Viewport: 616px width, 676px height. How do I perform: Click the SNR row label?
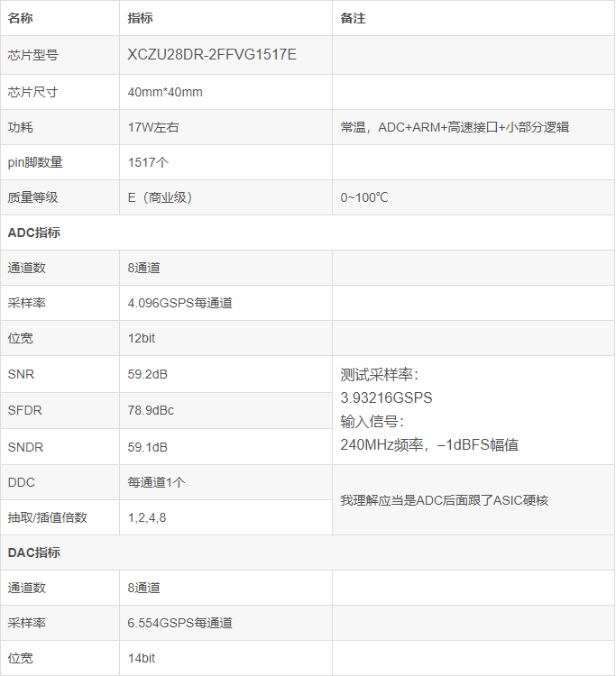[21, 374]
